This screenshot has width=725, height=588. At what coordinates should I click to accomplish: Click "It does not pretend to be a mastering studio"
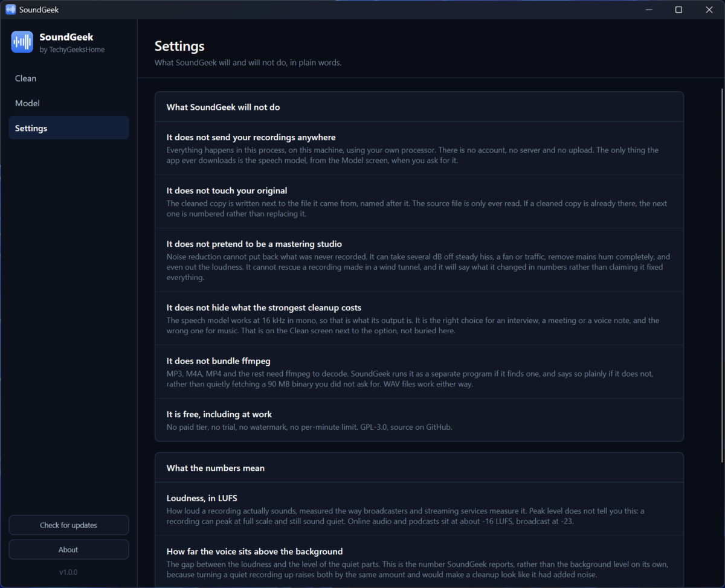(x=254, y=244)
